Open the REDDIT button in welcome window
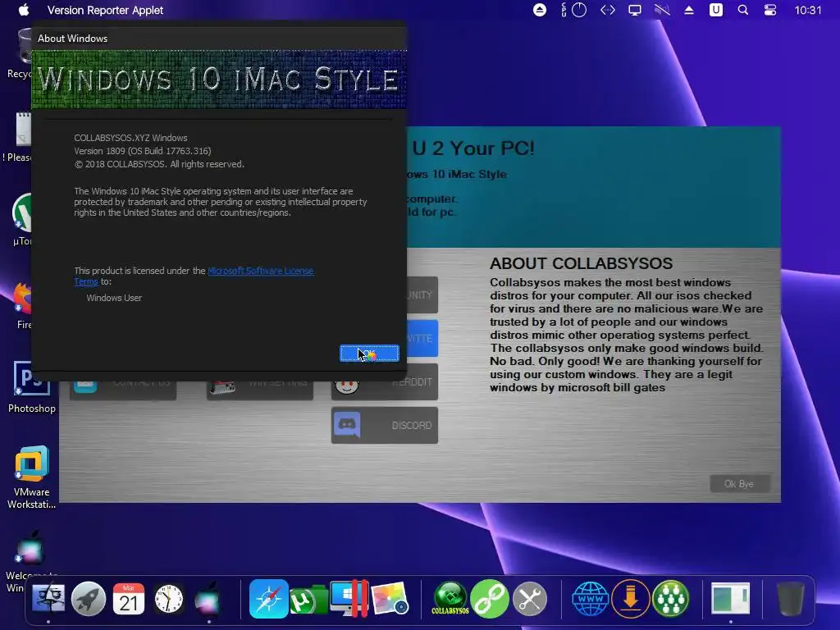This screenshot has width=840, height=630. click(x=385, y=382)
